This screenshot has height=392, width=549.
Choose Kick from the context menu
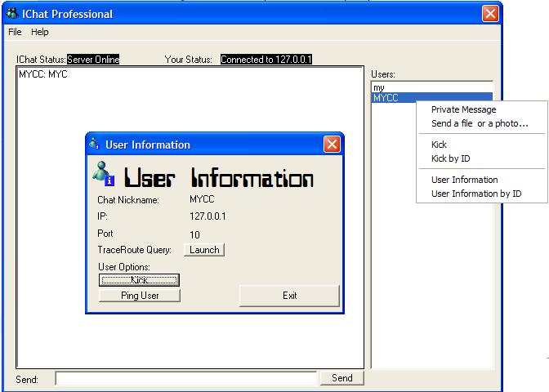pos(439,145)
